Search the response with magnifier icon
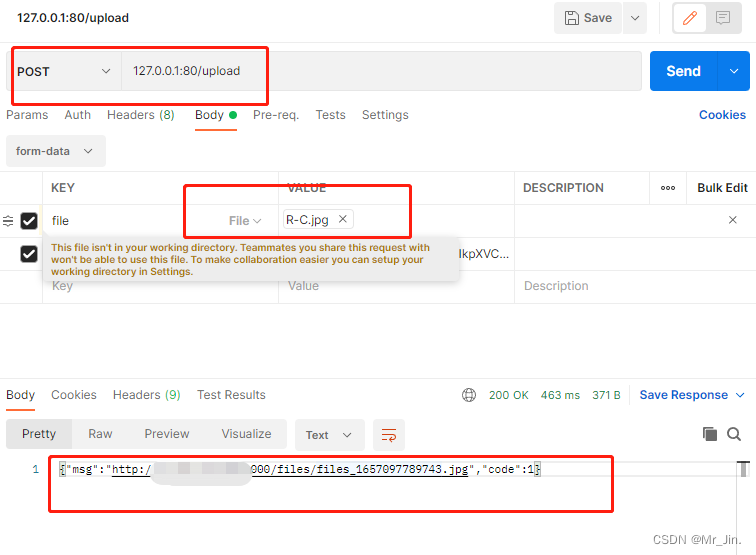Image resolution: width=756 pixels, height=555 pixels. 734,434
